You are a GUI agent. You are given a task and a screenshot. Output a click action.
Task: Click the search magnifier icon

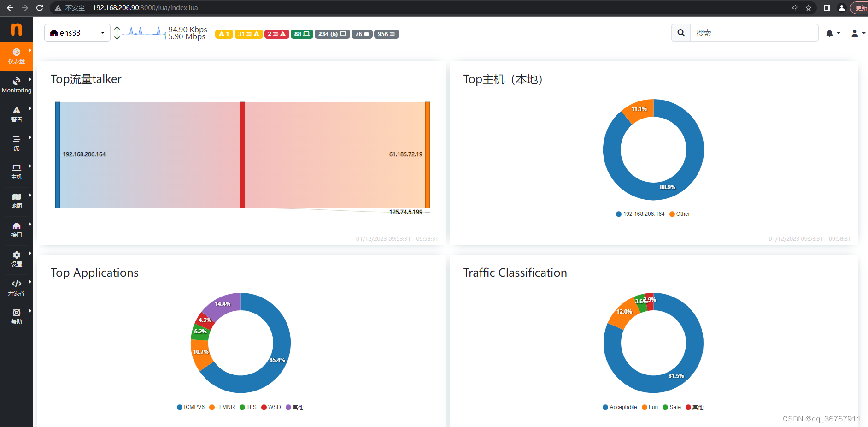pos(681,33)
